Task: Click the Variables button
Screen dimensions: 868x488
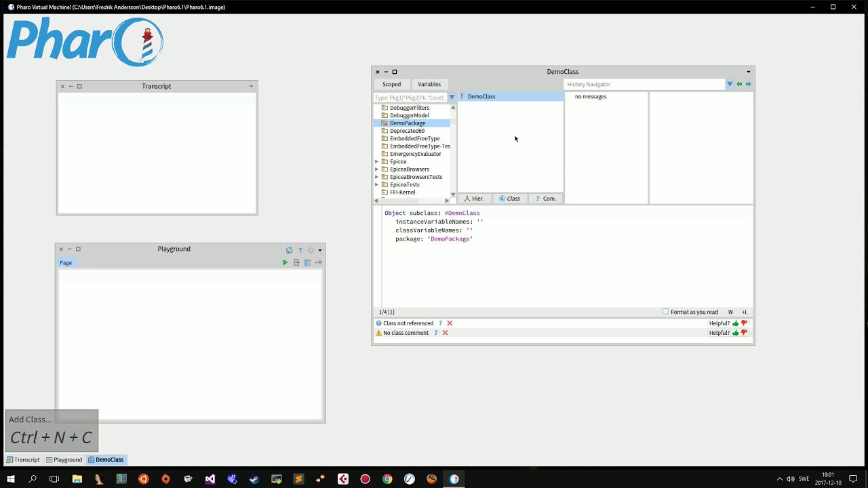Action: coord(429,84)
